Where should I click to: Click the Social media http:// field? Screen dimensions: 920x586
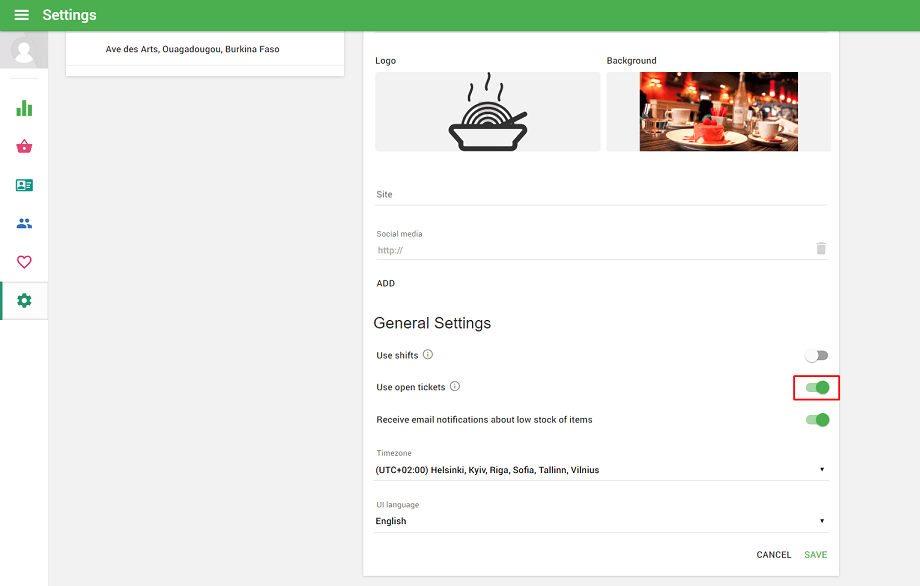coord(593,250)
